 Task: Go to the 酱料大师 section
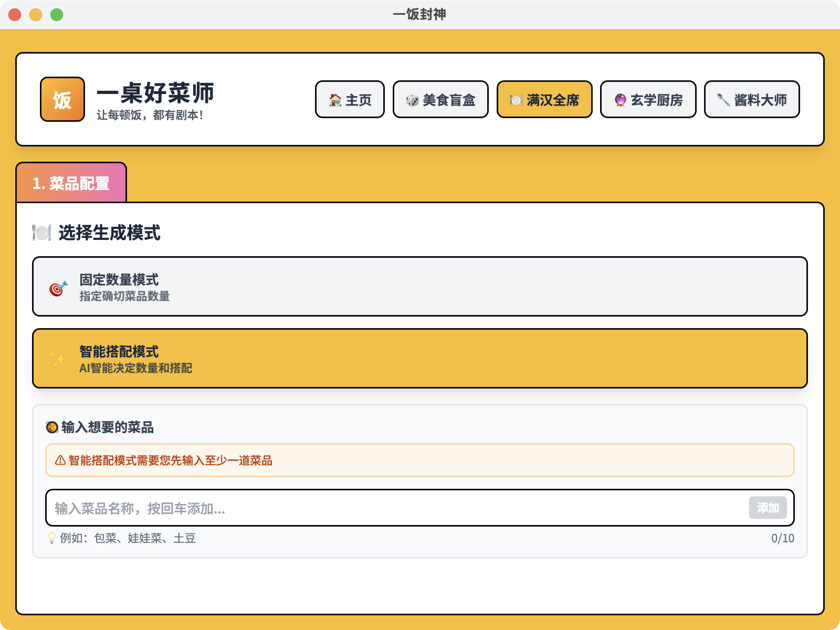[x=751, y=99]
